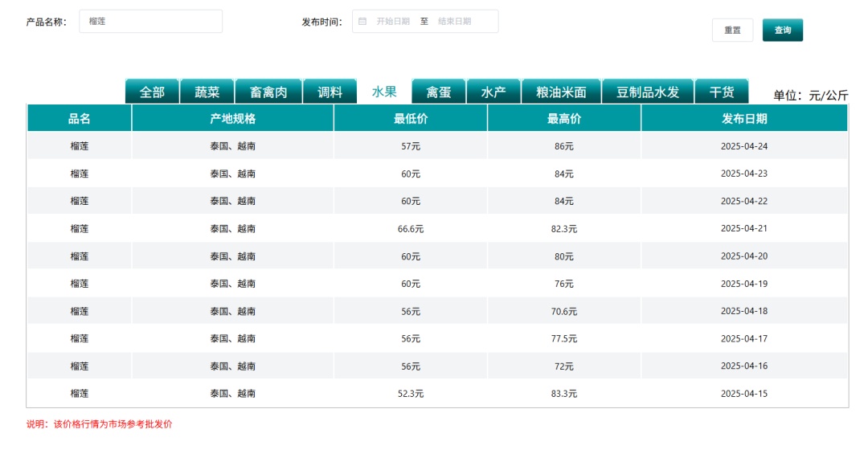Click the highest price 86元
The width and height of the screenshot is (868, 454).
[564, 146]
